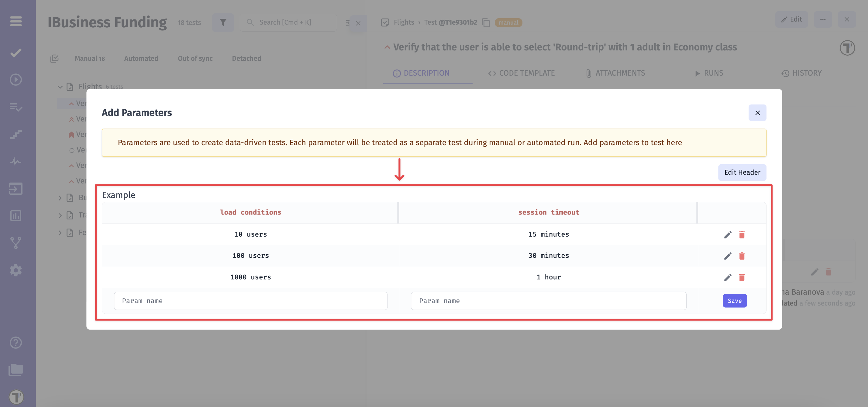Open the Reports bar chart icon
Screen dimensions: 868x407
15,215
